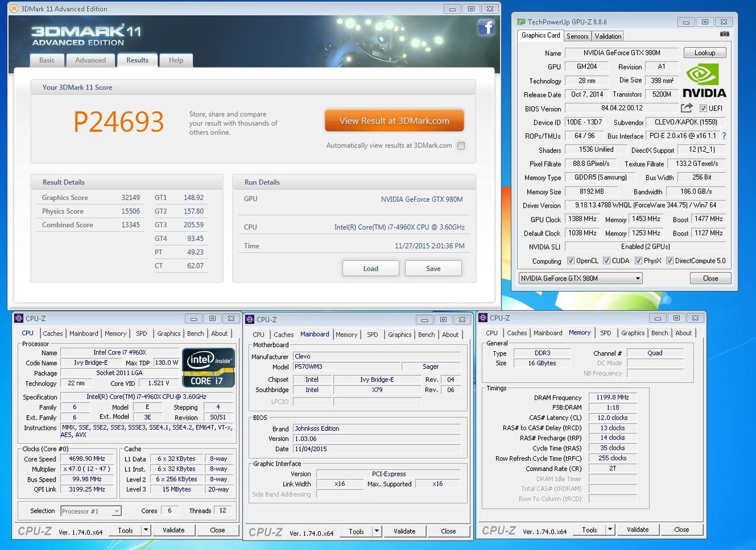The width and height of the screenshot is (756, 550).
Task: Open Graphics tab in CPU-Z processor window
Action: point(168,333)
